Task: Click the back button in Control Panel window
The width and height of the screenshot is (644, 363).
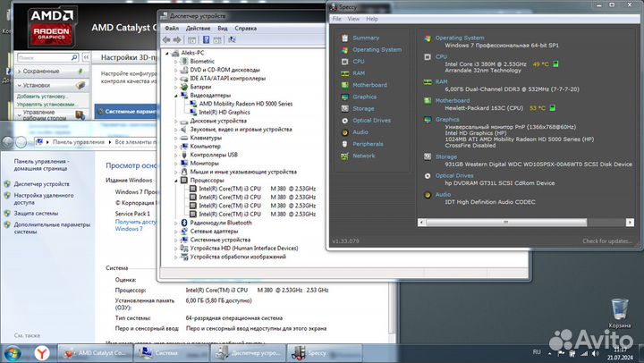Action: point(7,142)
